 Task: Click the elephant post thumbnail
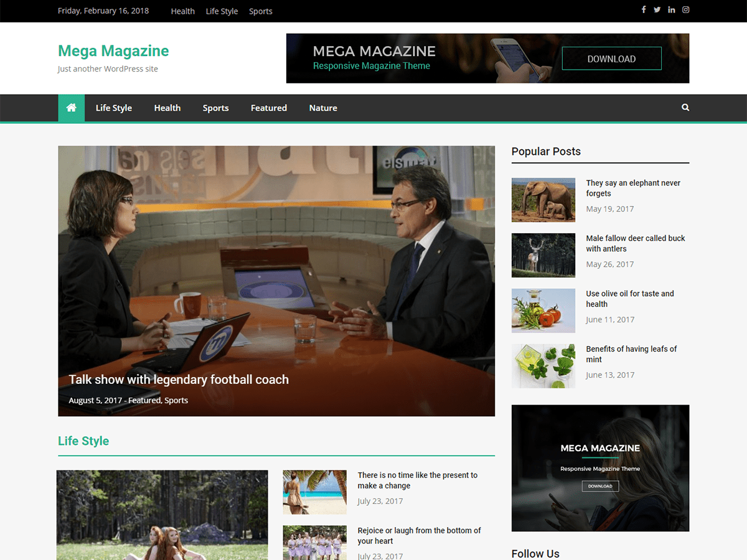543,200
